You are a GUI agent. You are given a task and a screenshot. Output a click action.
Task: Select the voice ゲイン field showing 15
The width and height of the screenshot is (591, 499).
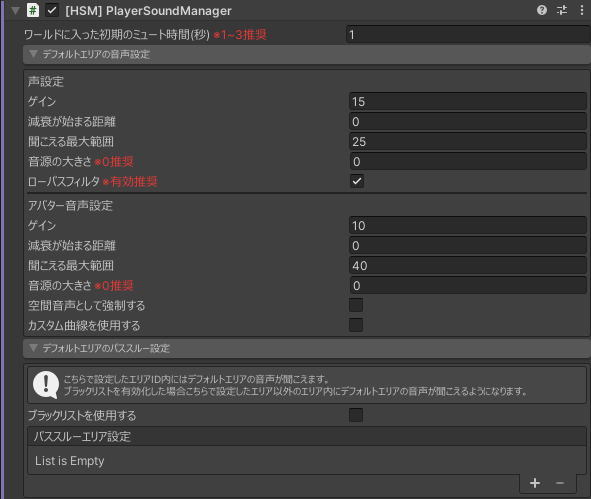(x=468, y=101)
